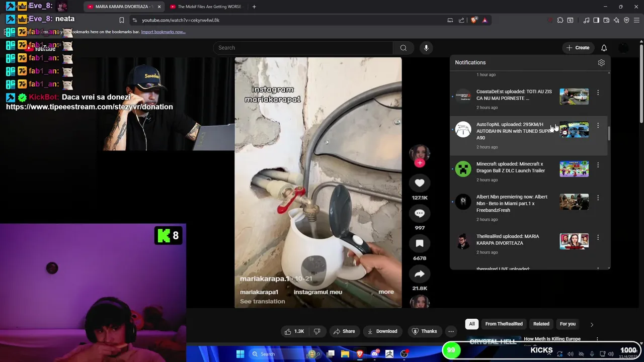The image size is (644, 362).
Task: Open options for CoastaDeEst notification
Action: click(598, 93)
